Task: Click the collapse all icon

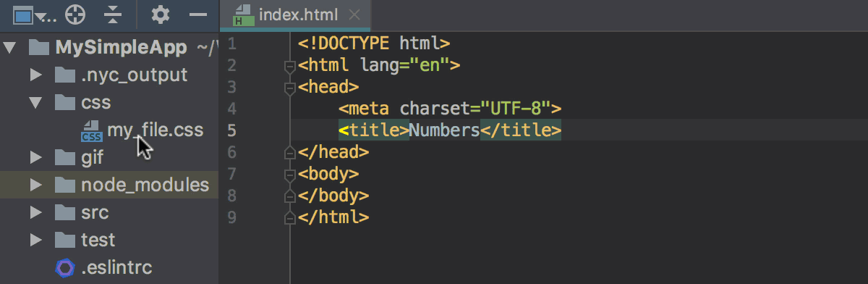Action: (113, 14)
